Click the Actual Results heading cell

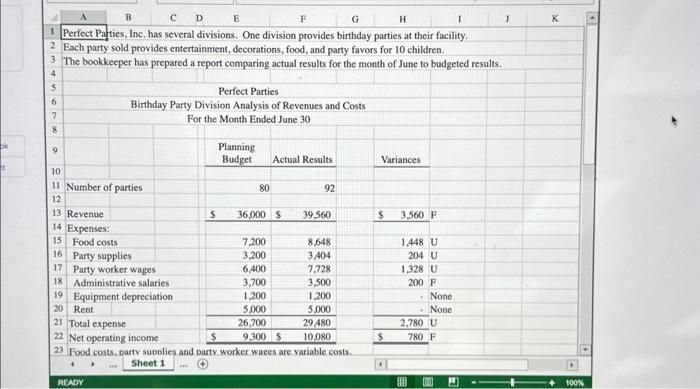coord(303,159)
